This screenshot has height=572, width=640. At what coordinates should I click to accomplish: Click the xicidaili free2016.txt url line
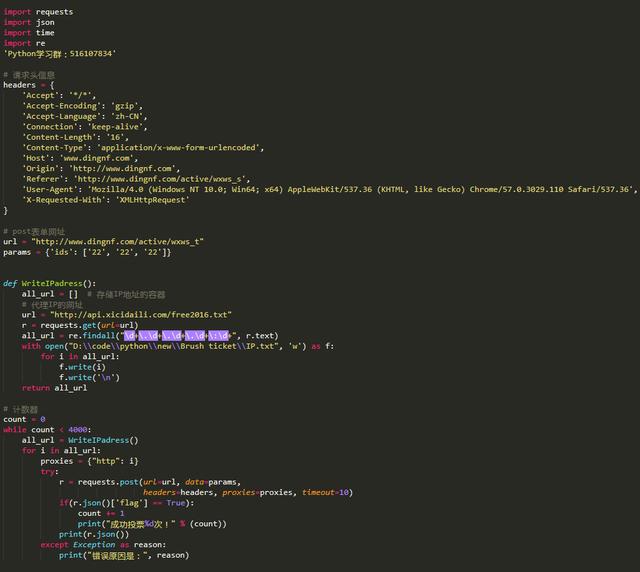127,315
